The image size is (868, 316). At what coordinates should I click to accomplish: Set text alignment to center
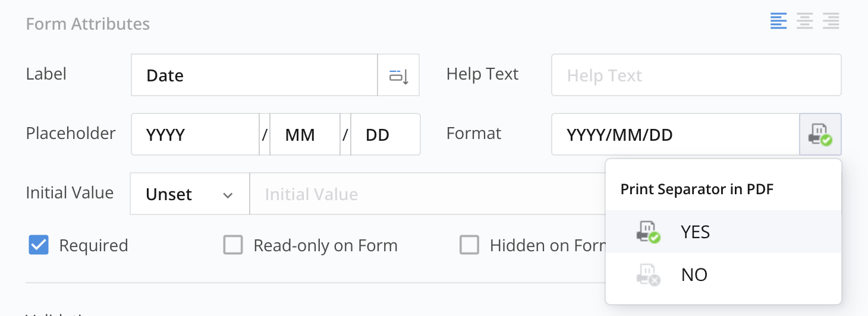(x=804, y=21)
